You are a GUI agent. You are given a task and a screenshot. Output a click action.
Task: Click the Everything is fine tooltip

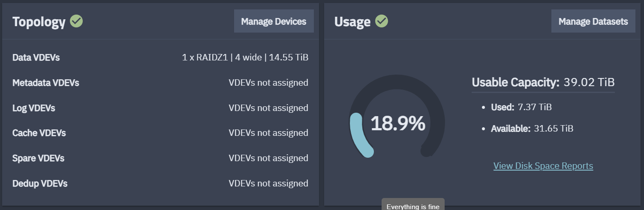coord(413,206)
